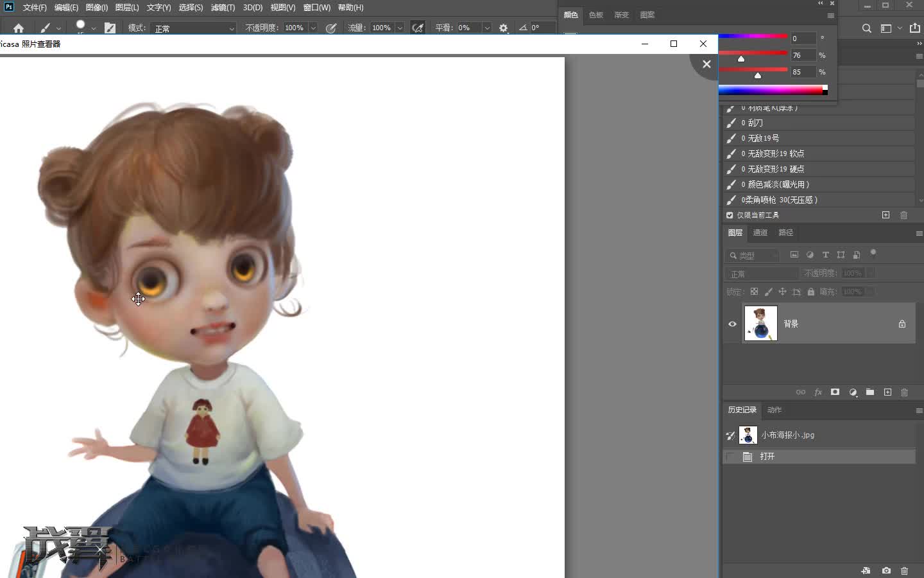This screenshot has width=924, height=578.
Task: Open the layers panel flyout menu
Action: [x=919, y=233]
